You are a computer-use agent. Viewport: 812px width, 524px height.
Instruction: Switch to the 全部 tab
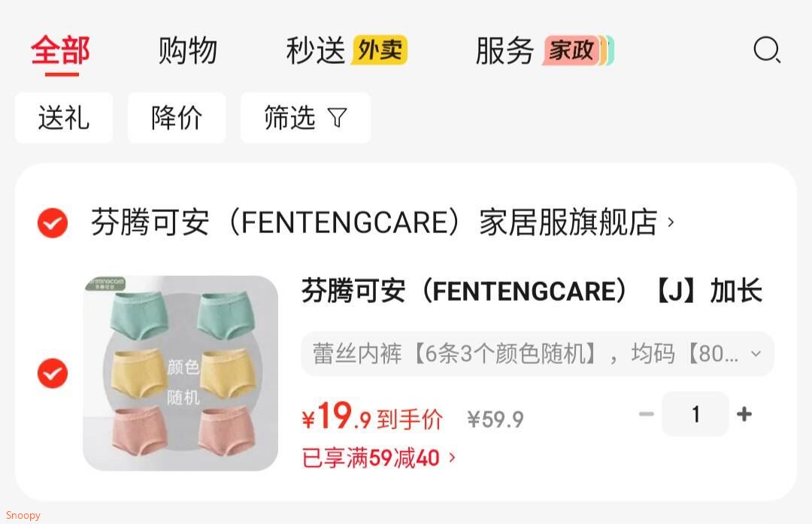(61, 50)
